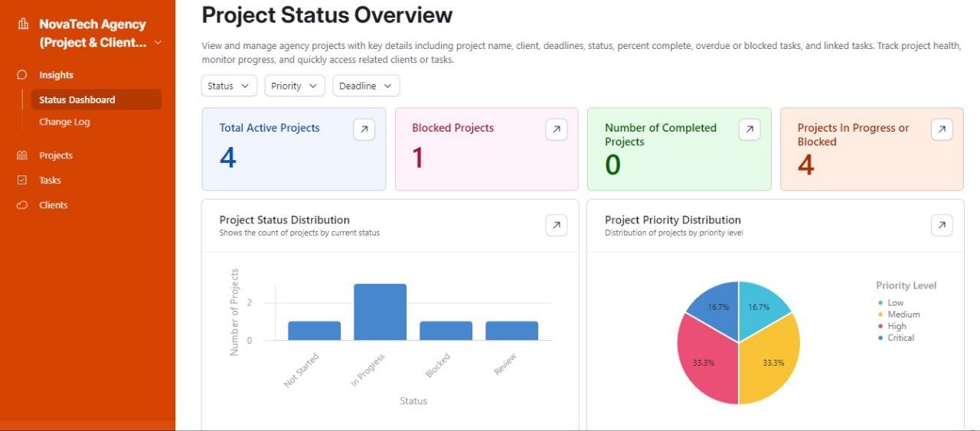Open the Deadline filter dropdown
This screenshot has height=431, width=980.
[x=366, y=86]
